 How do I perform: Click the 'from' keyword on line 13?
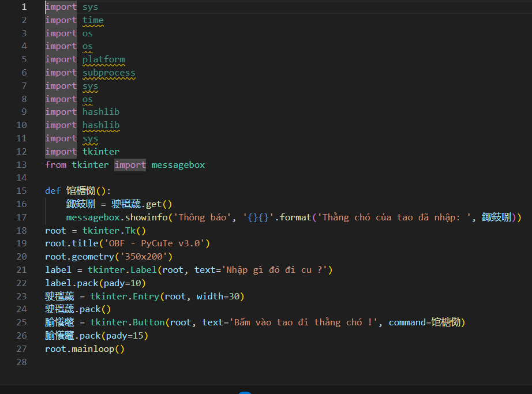pyautogui.click(x=55, y=165)
